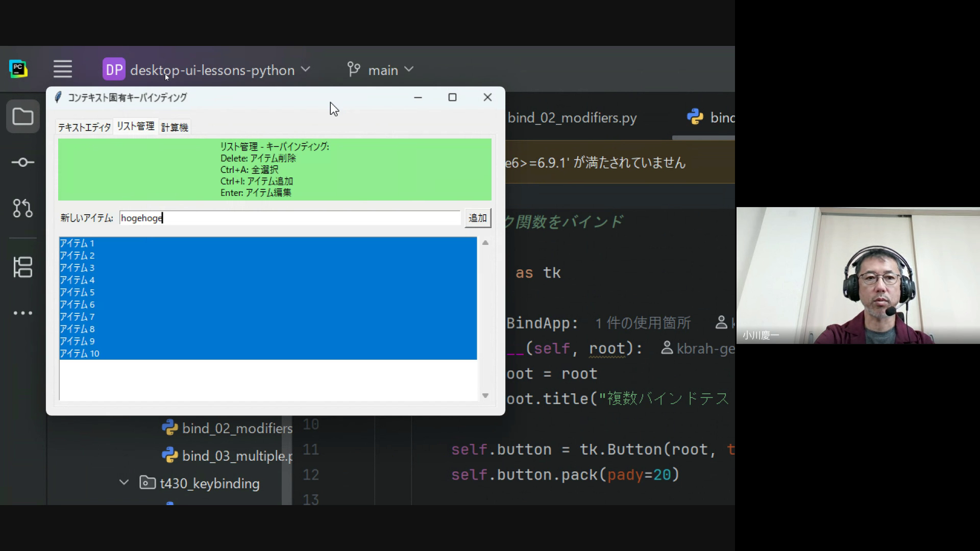980x551 pixels.
Task: Open the PyCharm main hamburger menu
Action: (x=63, y=69)
